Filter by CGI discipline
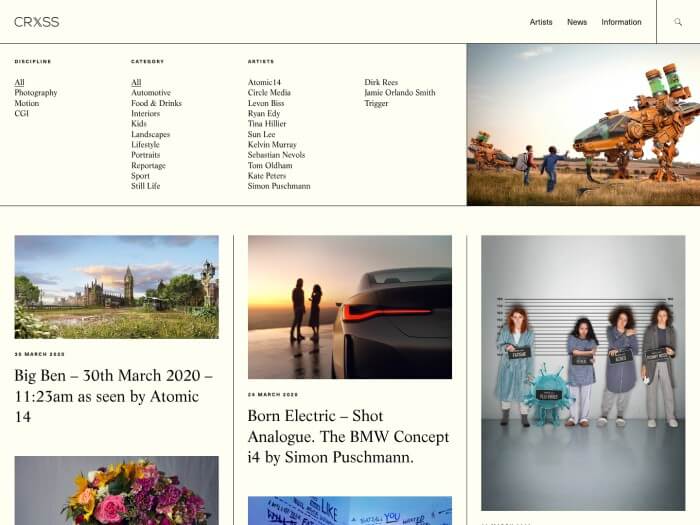This screenshot has width=700, height=525. pos(21,113)
